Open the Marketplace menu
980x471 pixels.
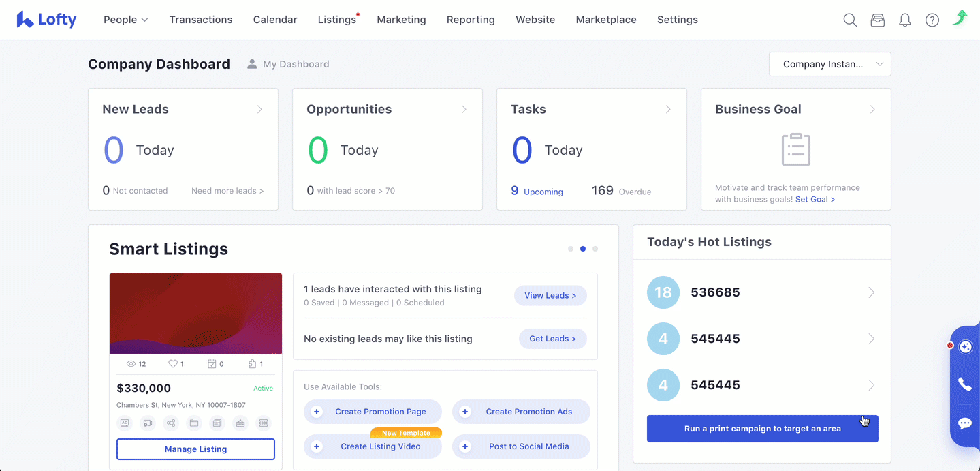pyautogui.click(x=606, y=20)
